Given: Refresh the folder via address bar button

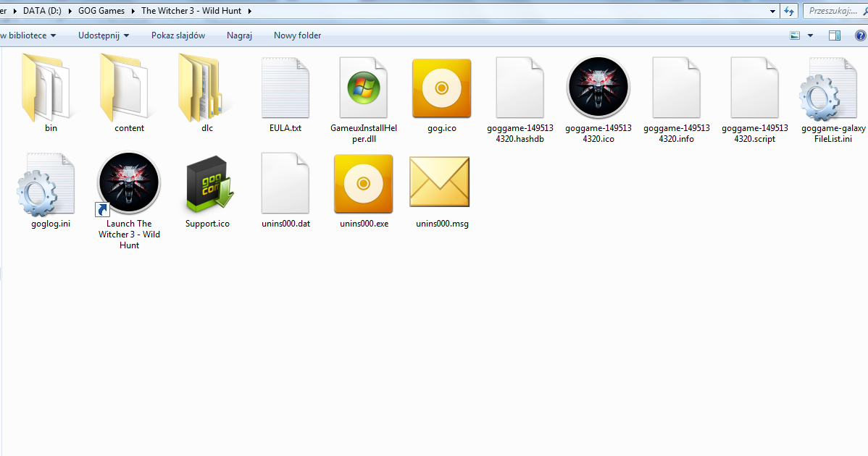Looking at the screenshot, I should [x=789, y=11].
